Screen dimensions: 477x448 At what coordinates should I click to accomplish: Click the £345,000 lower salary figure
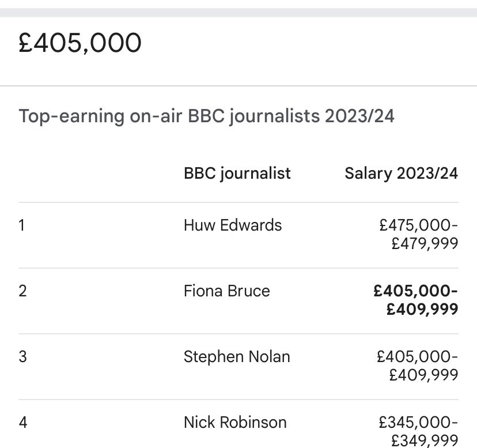click(x=418, y=423)
